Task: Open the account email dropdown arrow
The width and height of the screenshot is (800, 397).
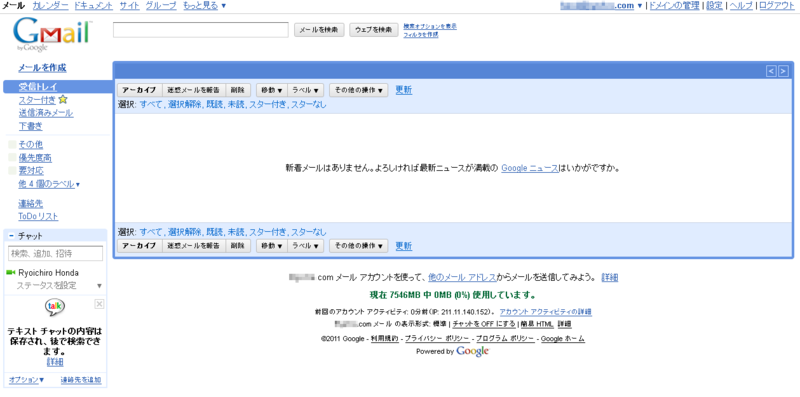Action: point(640,6)
